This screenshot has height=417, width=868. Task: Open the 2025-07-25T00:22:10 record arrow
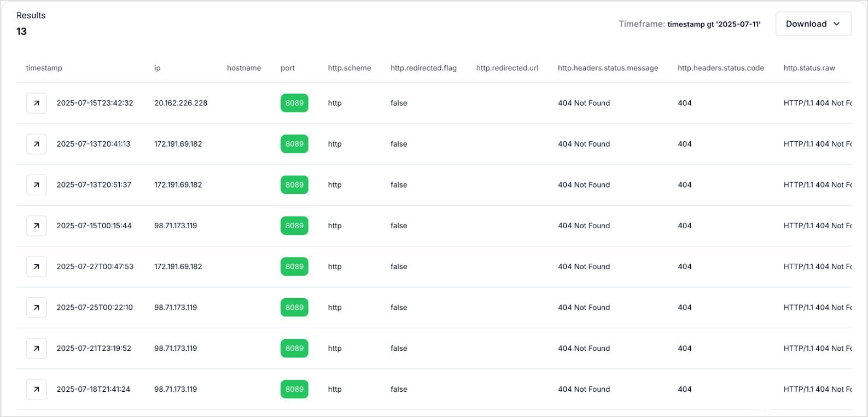(x=36, y=308)
